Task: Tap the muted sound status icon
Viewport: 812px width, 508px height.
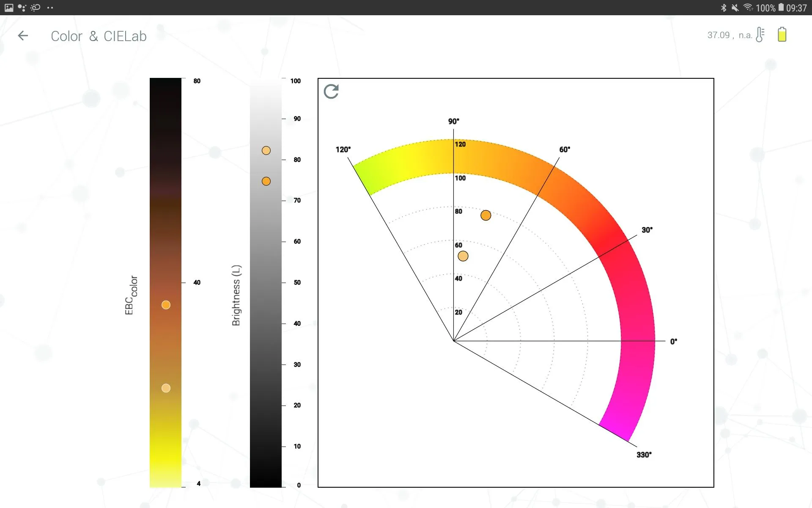Action: coord(735,8)
